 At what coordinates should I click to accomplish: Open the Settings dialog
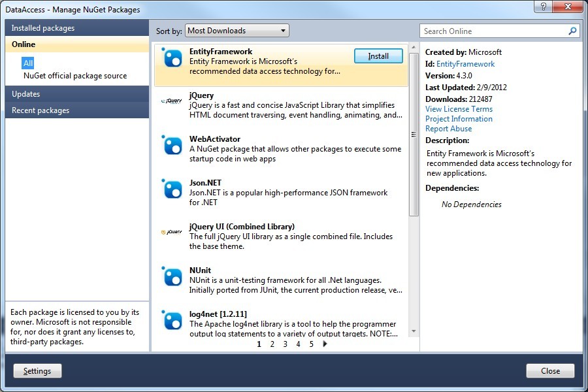[x=37, y=371]
